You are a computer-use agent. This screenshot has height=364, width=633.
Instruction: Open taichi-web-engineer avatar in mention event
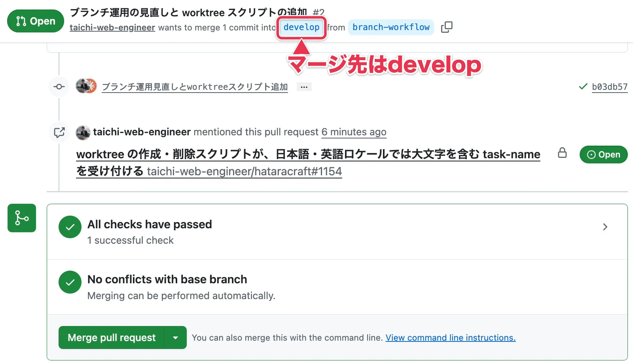point(83,133)
